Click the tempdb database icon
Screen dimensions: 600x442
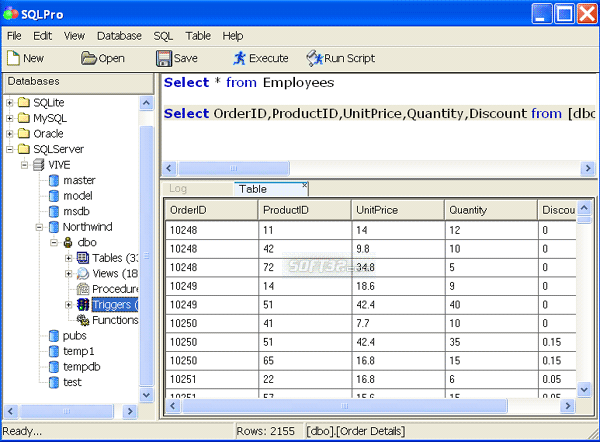pyautogui.click(x=54, y=367)
